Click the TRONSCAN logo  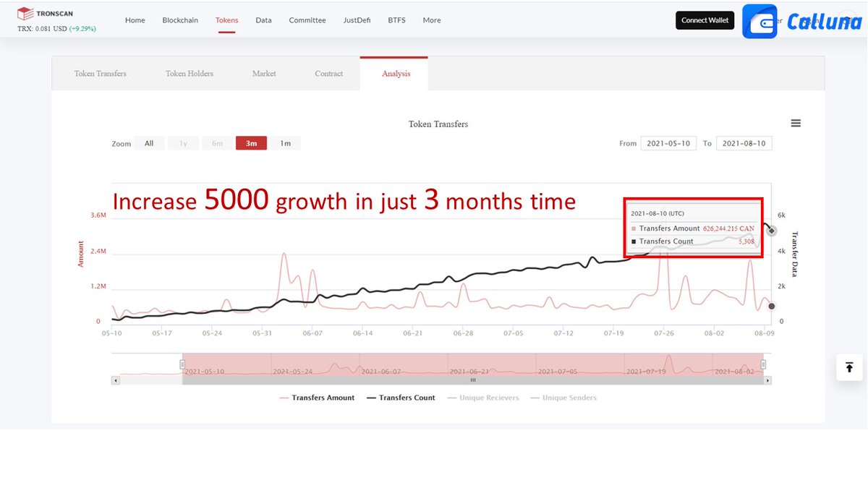click(x=45, y=13)
